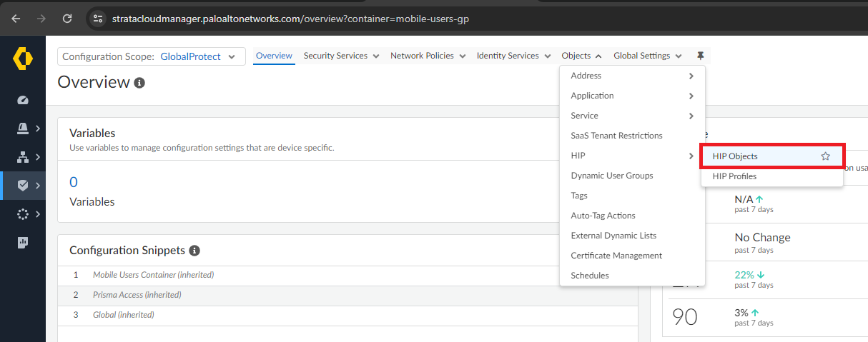Select HIP Profiles from the submenu

[x=734, y=176]
